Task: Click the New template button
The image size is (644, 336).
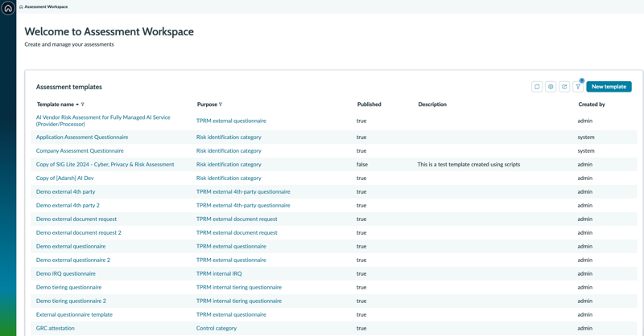Action: click(x=609, y=87)
